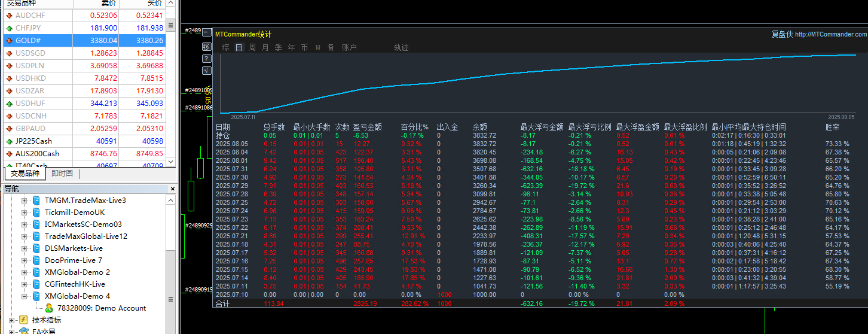868x334 pixels.
Task: Click the up arrow icon for CHFJPY
Action: [x=9, y=28]
